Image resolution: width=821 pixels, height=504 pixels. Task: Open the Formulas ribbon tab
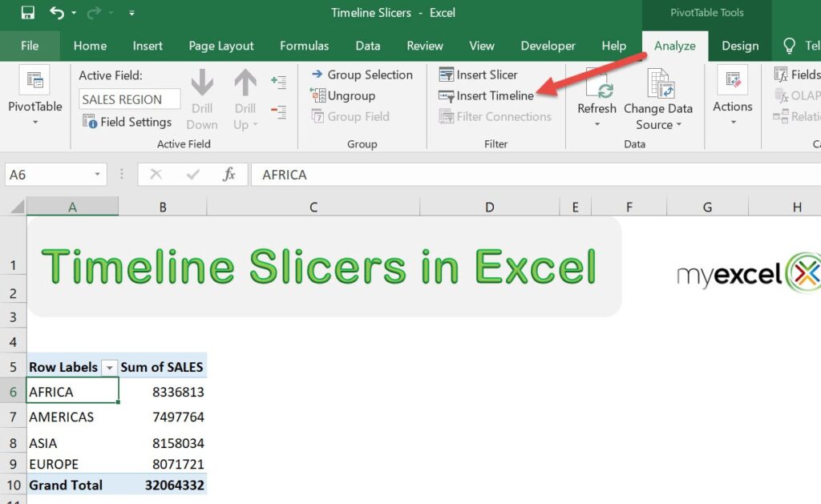[x=304, y=46]
